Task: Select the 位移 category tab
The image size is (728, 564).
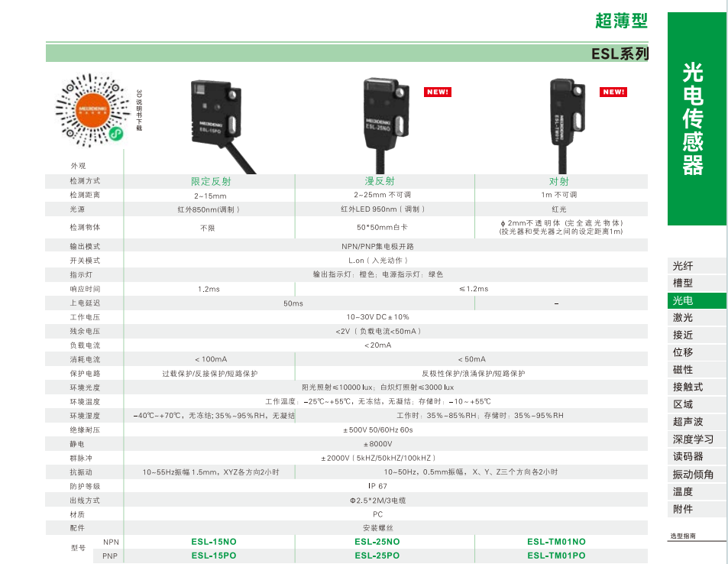Action: 683,352
